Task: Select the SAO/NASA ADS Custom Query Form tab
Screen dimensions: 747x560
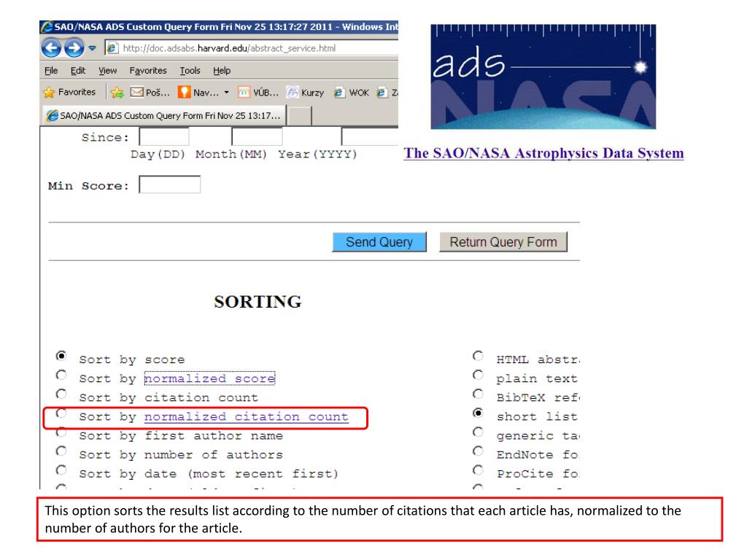Action: point(163,116)
